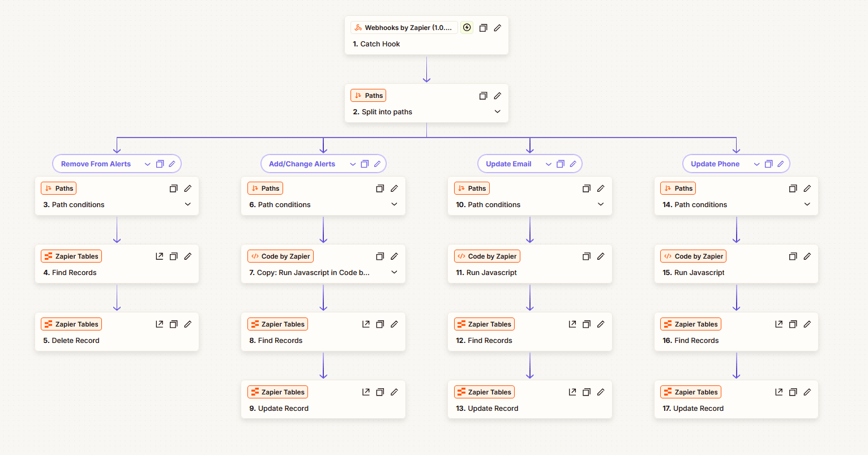This screenshot has height=455, width=868.
Task: Expand the step 3 Path conditions chevron
Action: click(x=188, y=204)
